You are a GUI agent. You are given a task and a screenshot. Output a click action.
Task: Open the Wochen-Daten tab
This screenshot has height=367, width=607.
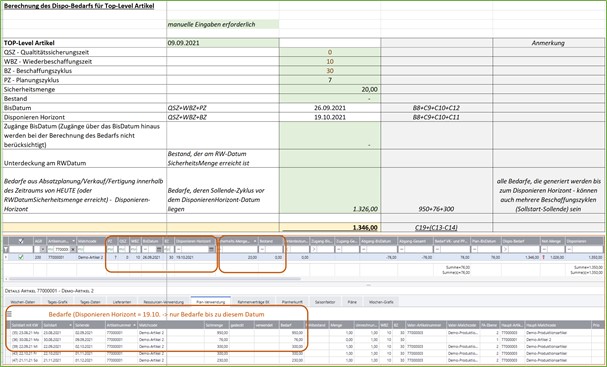pyautogui.click(x=23, y=302)
